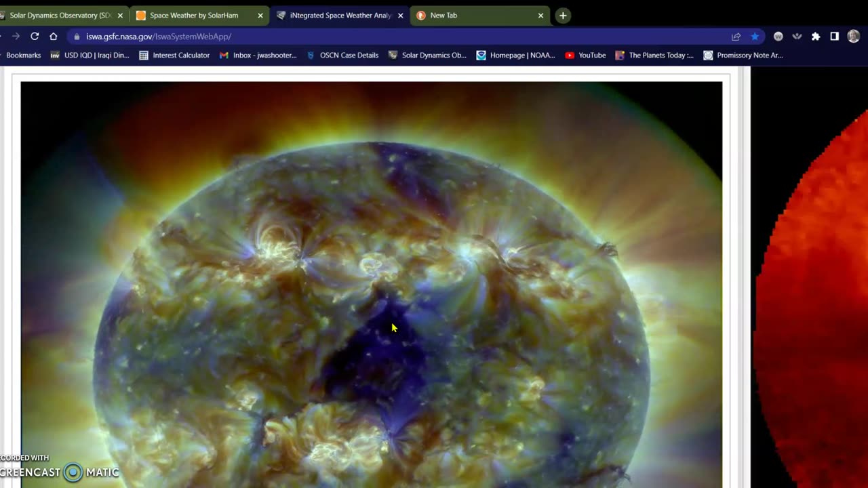Open USD IQD Iraqi Dinar bookmark
Viewport: 868px width, 488px height.
pyautogui.click(x=90, y=56)
